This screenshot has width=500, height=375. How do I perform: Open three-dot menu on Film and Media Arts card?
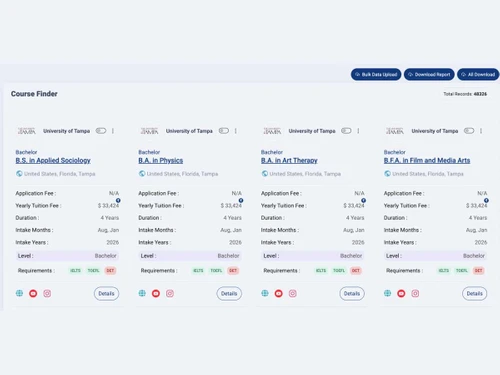point(481,131)
